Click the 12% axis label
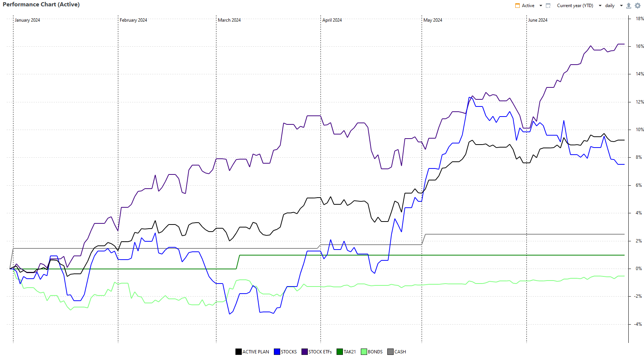Screen dimensions: 644x356 point(640,102)
